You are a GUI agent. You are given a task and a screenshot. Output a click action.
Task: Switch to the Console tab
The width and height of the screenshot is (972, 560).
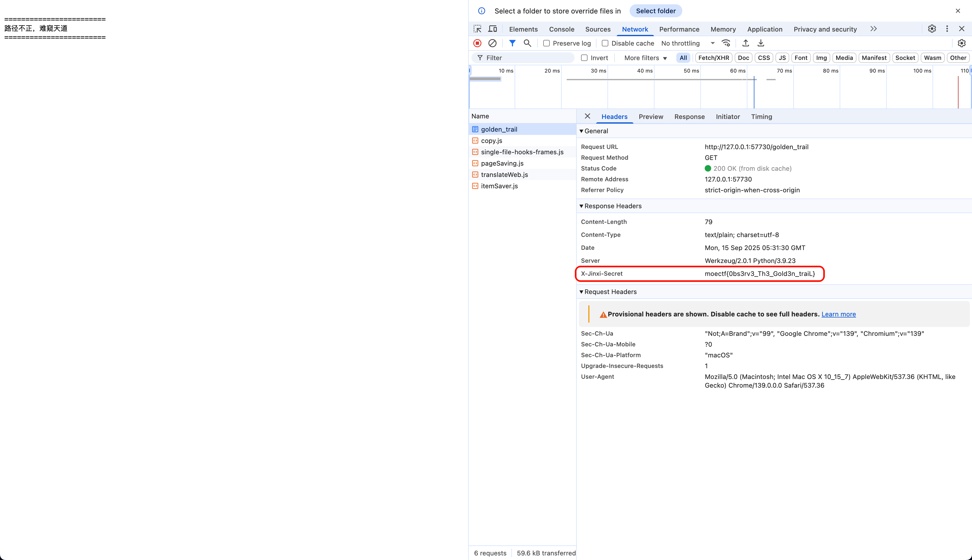pyautogui.click(x=561, y=29)
